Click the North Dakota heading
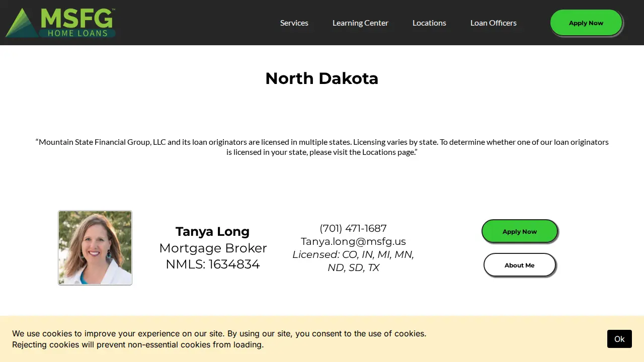The height and width of the screenshot is (362, 644). [322, 78]
